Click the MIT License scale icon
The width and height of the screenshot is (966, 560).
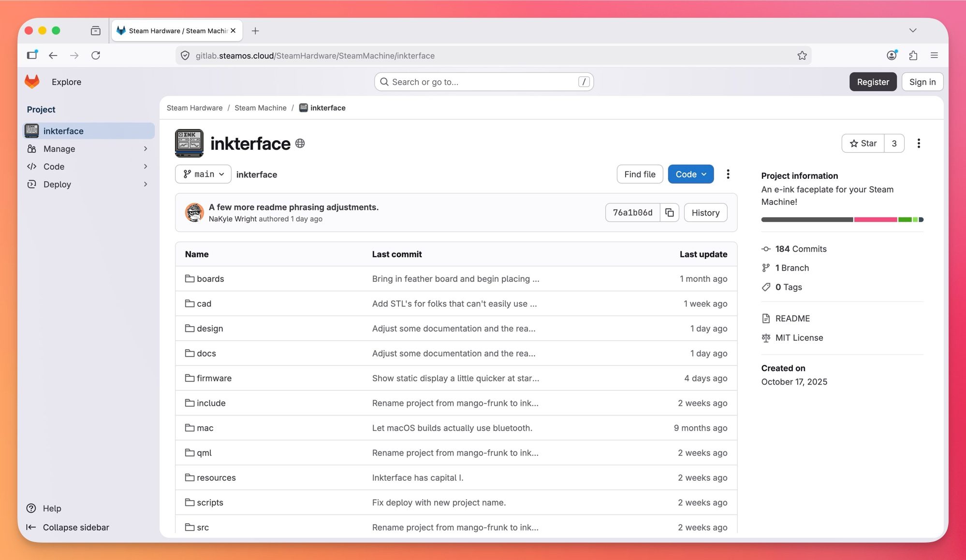coord(766,338)
